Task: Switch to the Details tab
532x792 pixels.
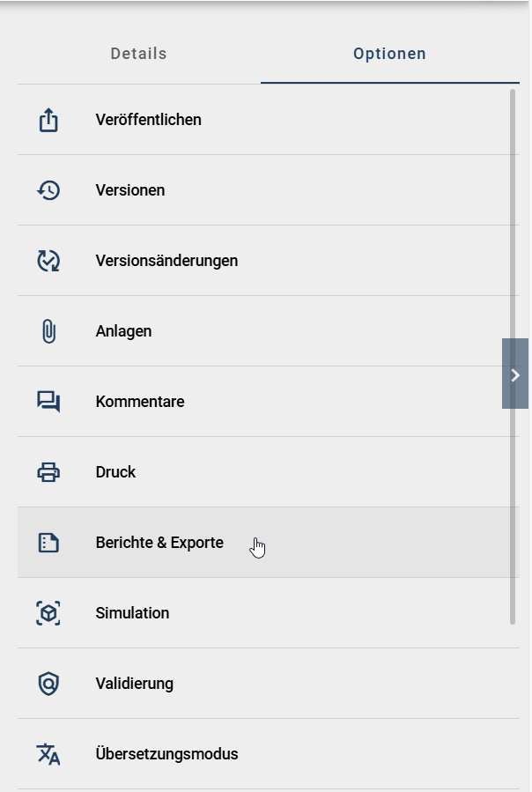Action: 137,53
